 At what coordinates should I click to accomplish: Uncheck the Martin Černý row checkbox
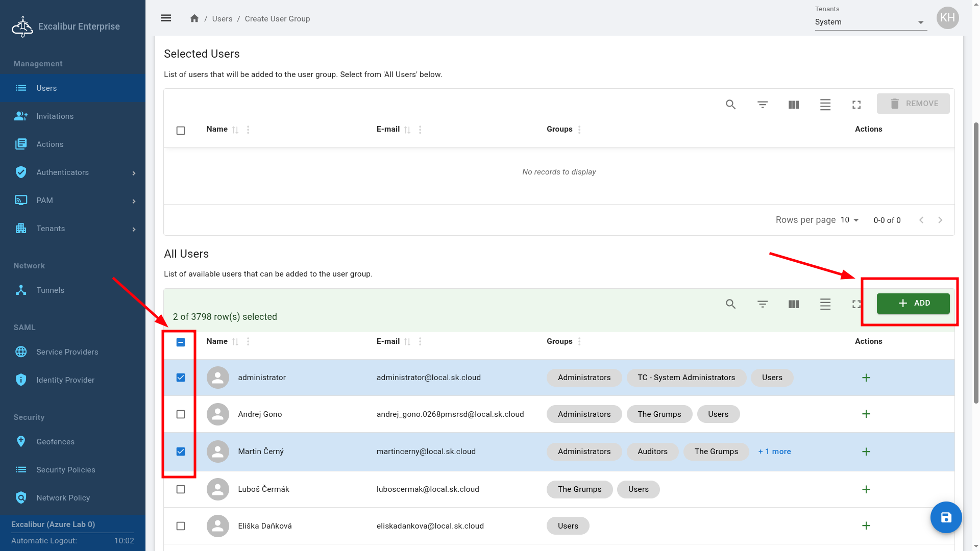[181, 452]
